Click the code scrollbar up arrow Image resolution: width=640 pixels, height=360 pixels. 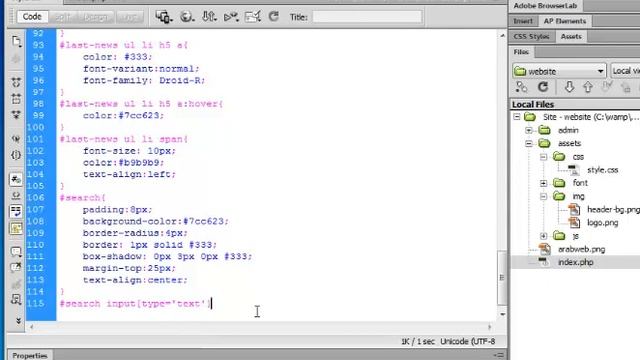(x=502, y=36)
